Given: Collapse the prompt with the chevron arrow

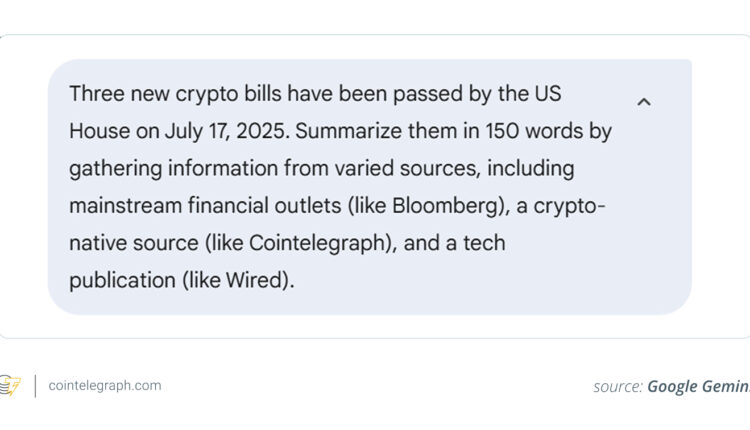Looking at the screenshot, I should (644, 102).
